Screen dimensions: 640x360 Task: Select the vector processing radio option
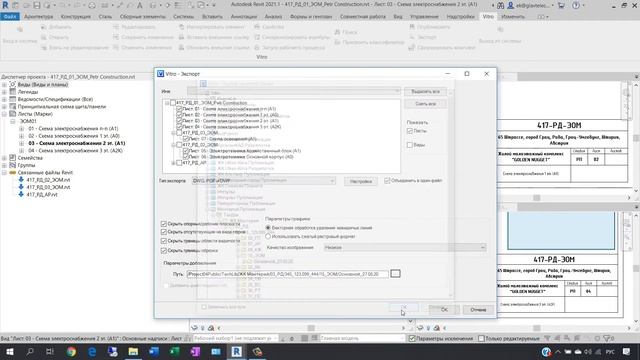[x=268, y=228]
